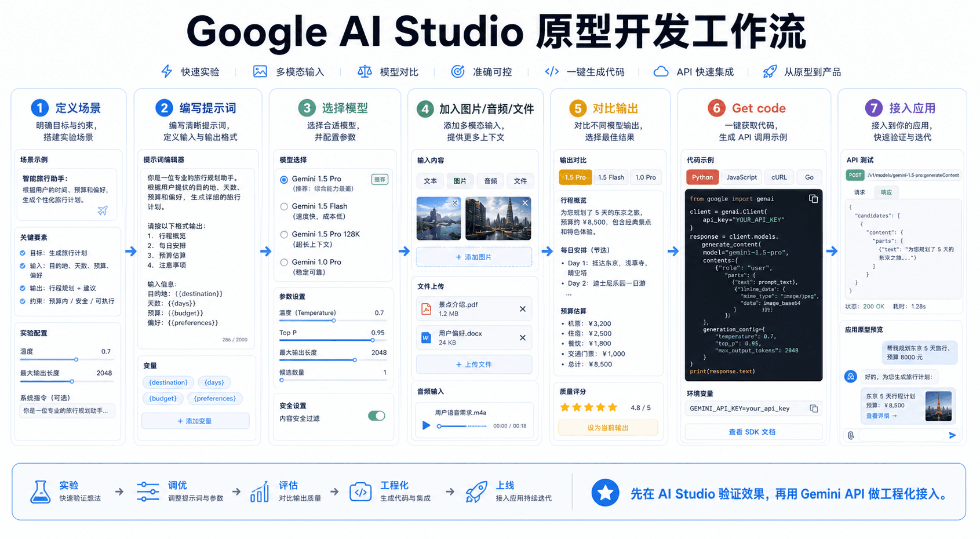Click the attachment paperclip in app preview chat
This screenshot has height=539, width=980.
point(851,435)
